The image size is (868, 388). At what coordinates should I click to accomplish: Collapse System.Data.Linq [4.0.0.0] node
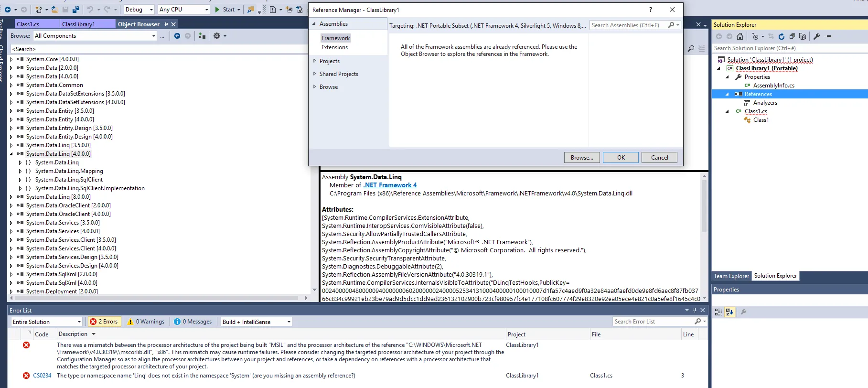(x=11, y=154)
